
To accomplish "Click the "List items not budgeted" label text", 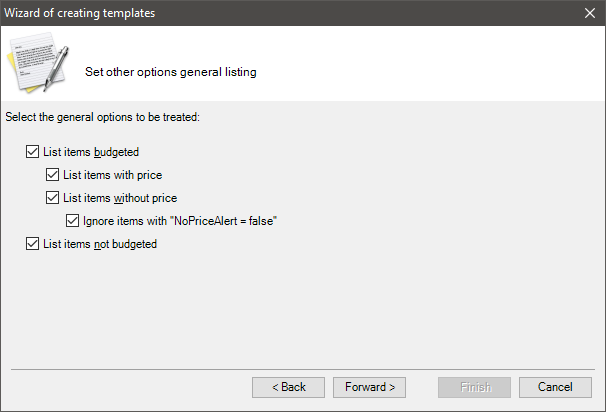I will 100,244.
